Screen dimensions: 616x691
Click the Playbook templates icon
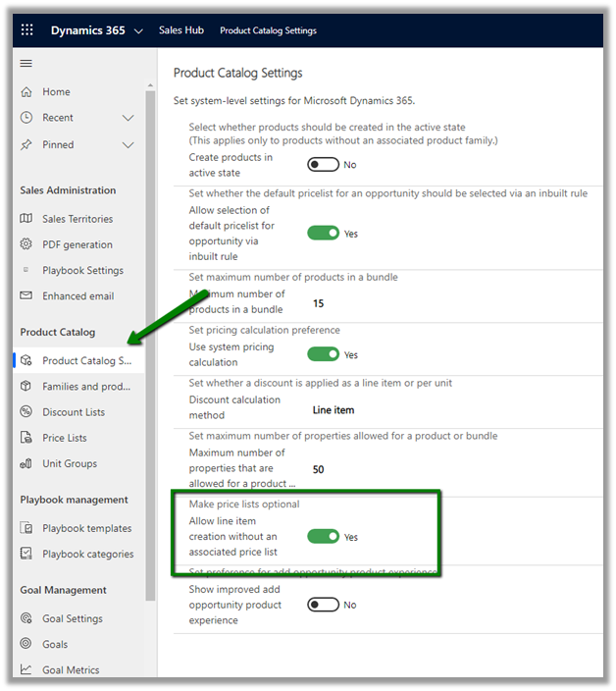[26, 527]
